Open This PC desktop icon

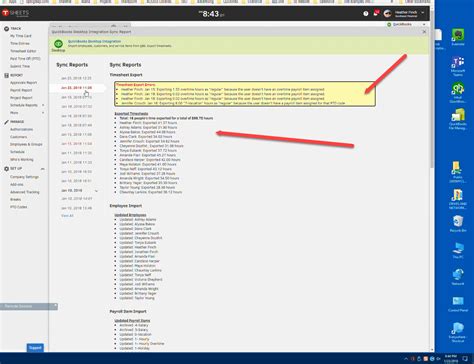[x=458, y=250]
